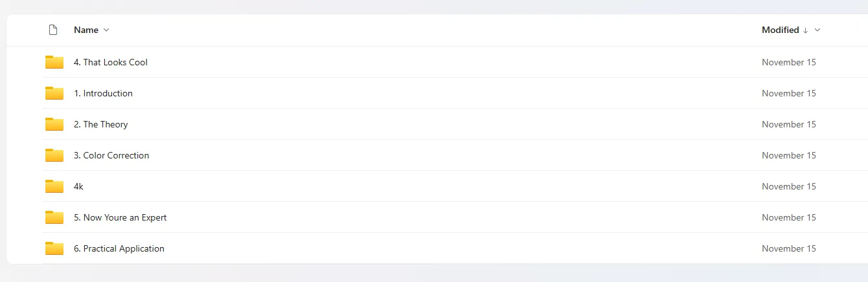Open the 2. The Theory folder
Viewport: 868px width, 282px height.
coord(100,124)
